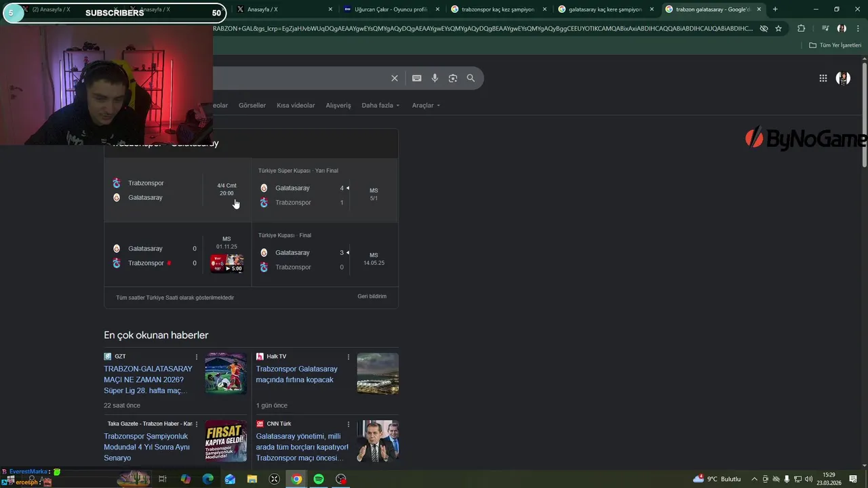This screenshot has width=868, height=488.
Task: Open options menu for Halk TV news item
Action: click(x=349, y=357)
